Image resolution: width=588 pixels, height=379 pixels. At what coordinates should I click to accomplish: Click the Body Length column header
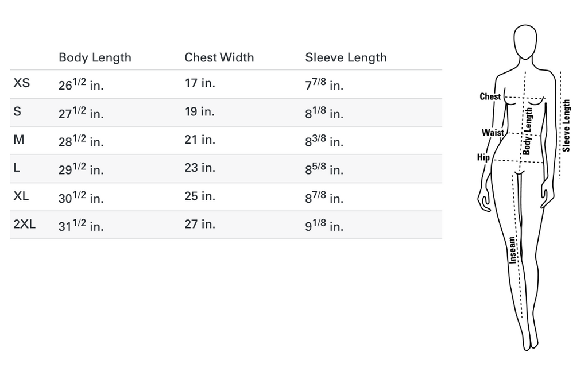point(95,57)
